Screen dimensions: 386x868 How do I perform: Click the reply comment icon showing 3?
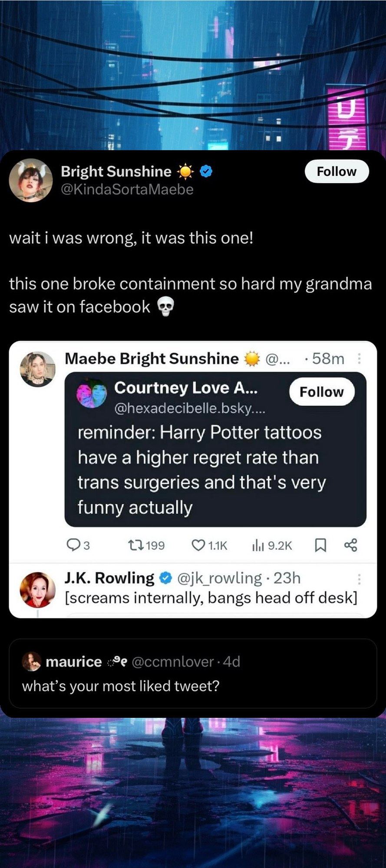[72, 545]
